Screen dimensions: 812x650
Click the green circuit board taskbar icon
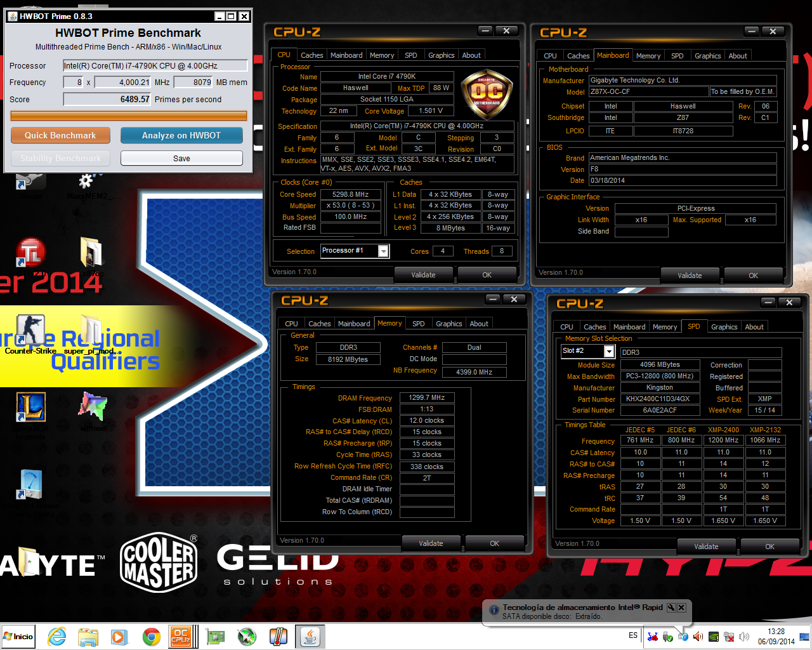point(216,637)
